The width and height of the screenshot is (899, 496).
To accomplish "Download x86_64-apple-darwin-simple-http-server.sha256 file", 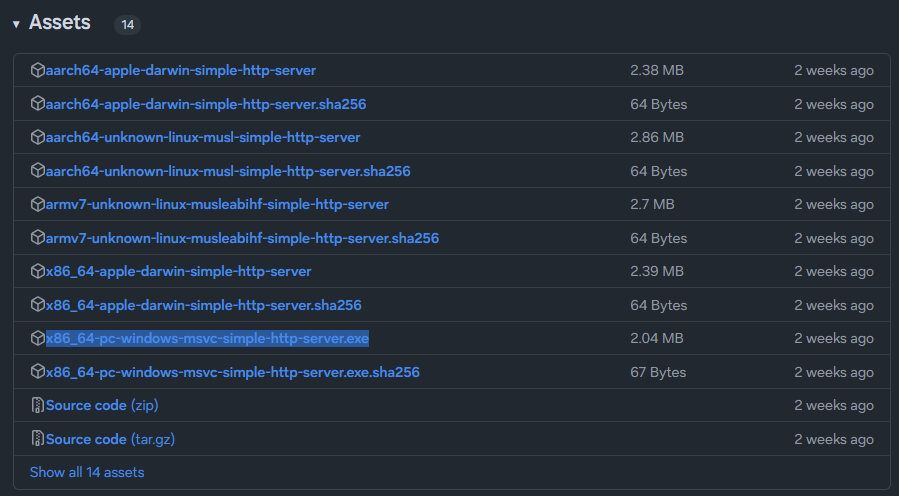I will click(204, 305).
